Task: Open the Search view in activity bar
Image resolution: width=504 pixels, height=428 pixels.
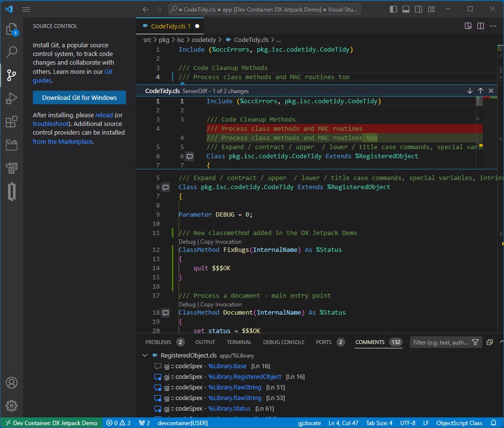Action: [12, 52]
